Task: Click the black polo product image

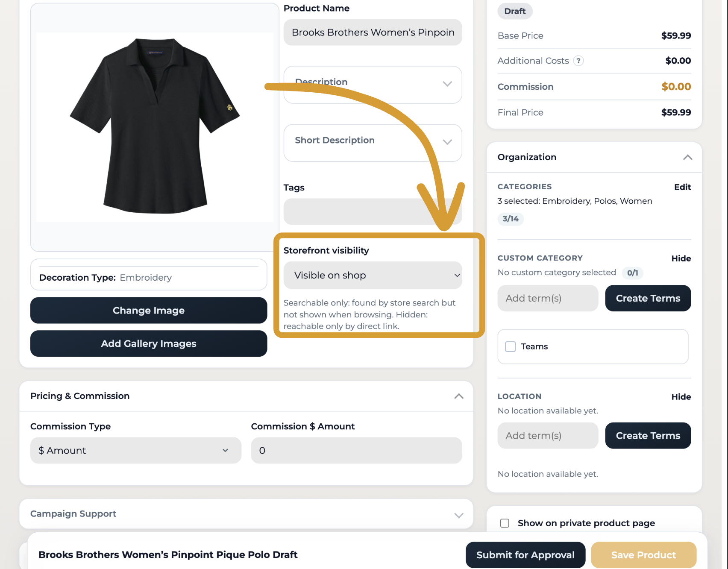Action: tap(155, 126)
